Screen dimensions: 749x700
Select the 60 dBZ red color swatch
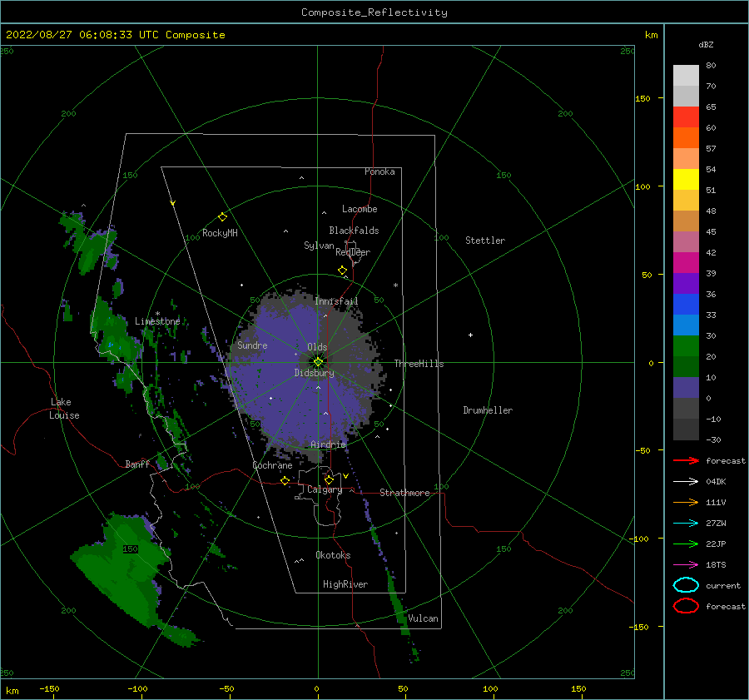point(686,117)
